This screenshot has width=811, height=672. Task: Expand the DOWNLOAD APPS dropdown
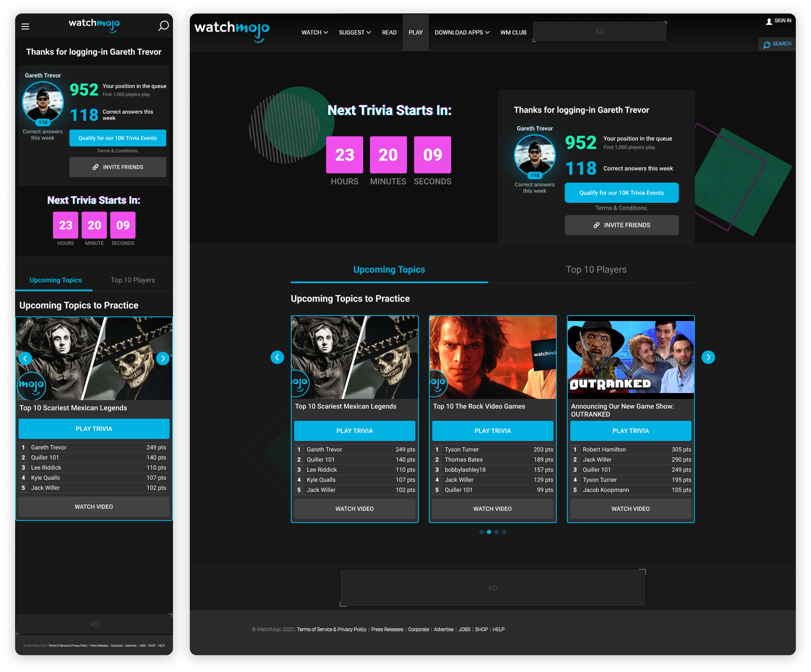[x=462, y=32]
